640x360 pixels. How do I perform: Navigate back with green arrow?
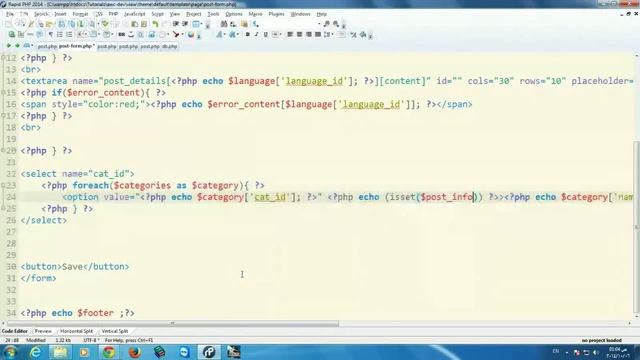point(9,46)
